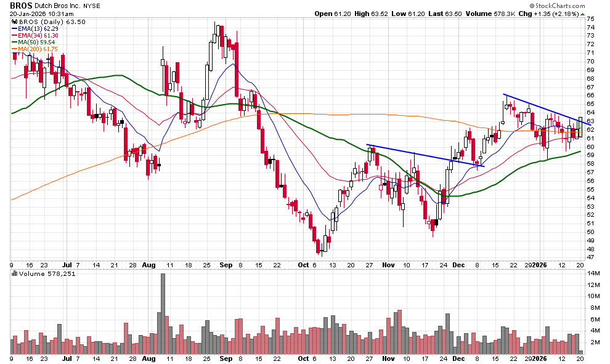
Task: Click the 47 price axis label
Action: pyautogui.click(x=590, y=257)
